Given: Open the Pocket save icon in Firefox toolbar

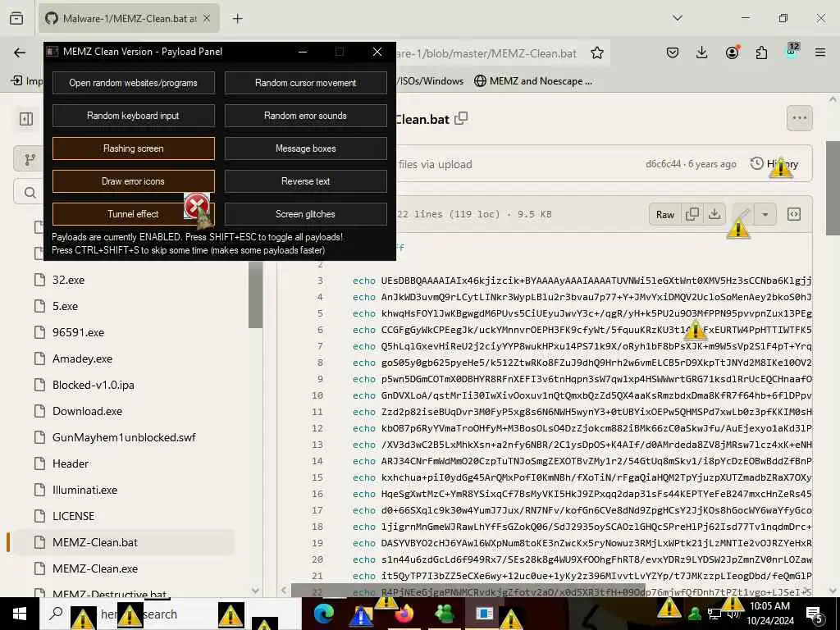Looking at the screenshot, I should point(673,52).
